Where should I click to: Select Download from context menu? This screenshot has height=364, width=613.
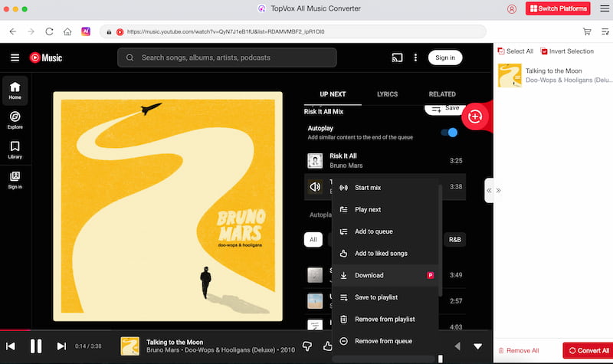point(385,275)
